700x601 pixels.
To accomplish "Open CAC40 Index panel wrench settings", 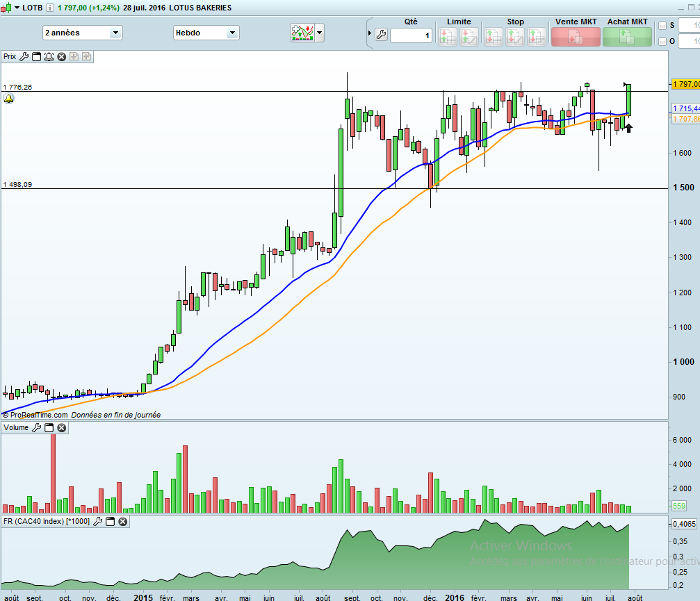I will tap(98, 522).
